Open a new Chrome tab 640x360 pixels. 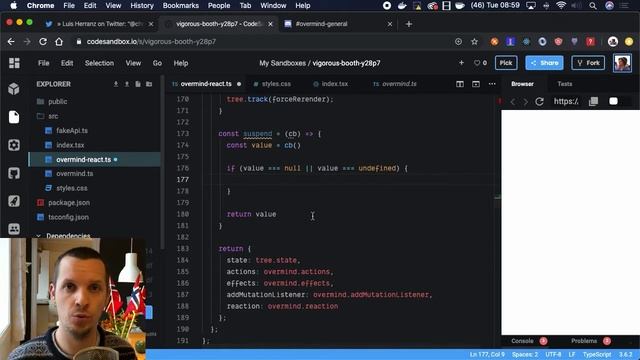[409, 24]
